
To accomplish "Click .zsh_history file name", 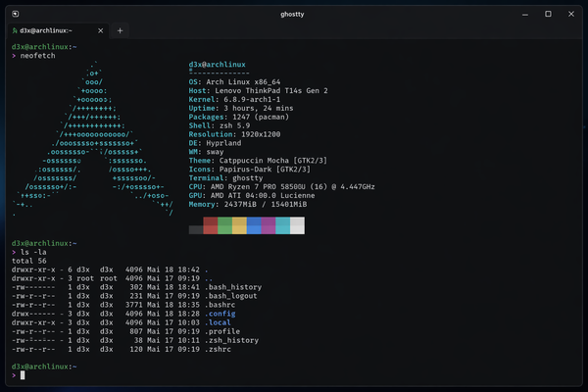I will pyautogui.click(x=231, y=340).
